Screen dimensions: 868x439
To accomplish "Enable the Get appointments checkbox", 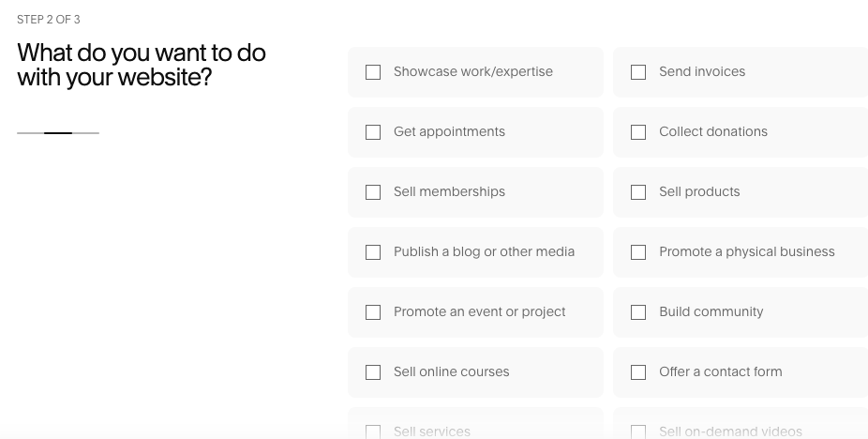I will (x=373, y=132).
